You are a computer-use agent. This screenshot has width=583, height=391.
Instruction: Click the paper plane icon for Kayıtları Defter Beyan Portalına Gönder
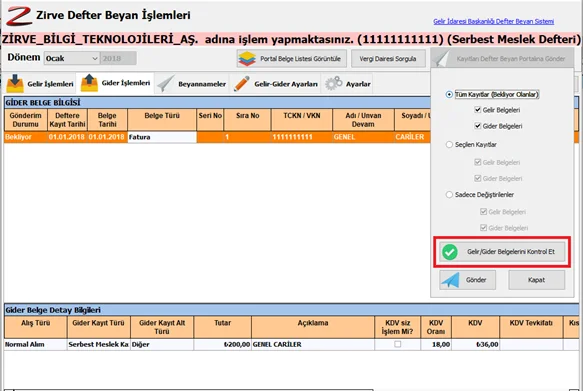point(442,59)
